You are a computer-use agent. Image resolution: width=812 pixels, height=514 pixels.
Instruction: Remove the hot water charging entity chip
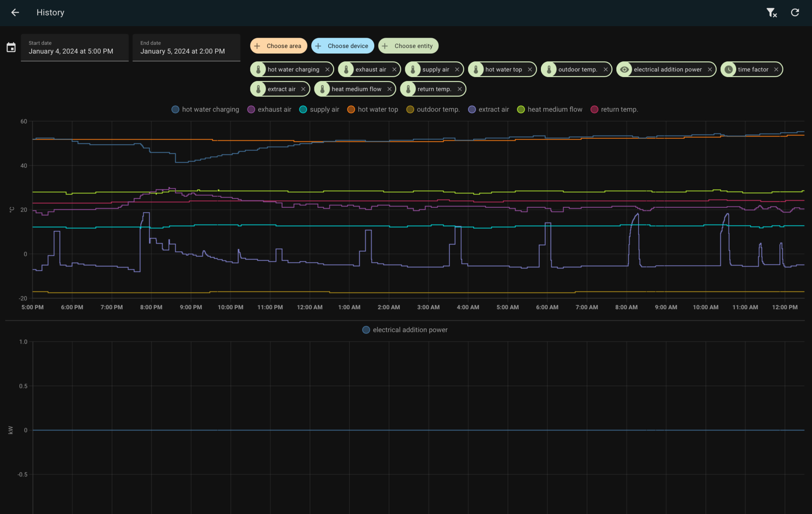[x=327, y=69]
